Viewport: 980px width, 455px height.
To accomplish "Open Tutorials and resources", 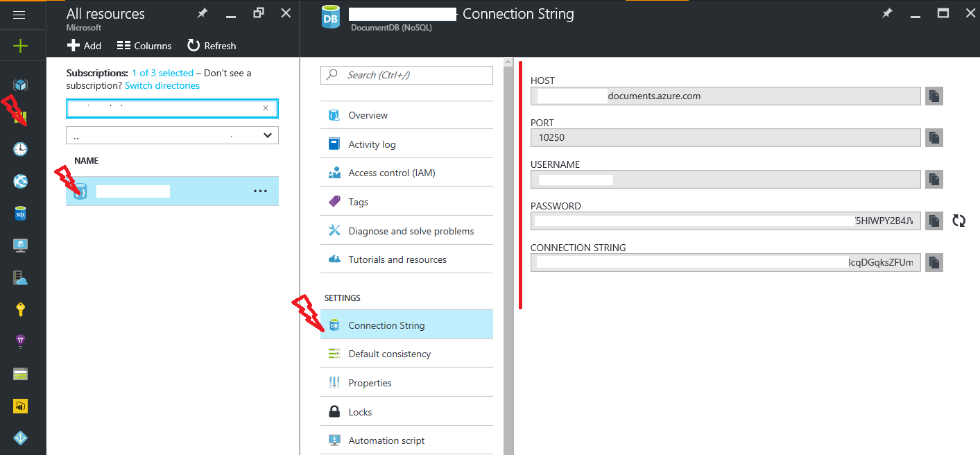I will (406, 259).
